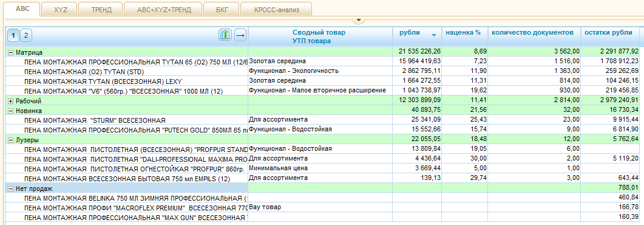
Task: Click the right arrow icon button
Action: [240, 35]
